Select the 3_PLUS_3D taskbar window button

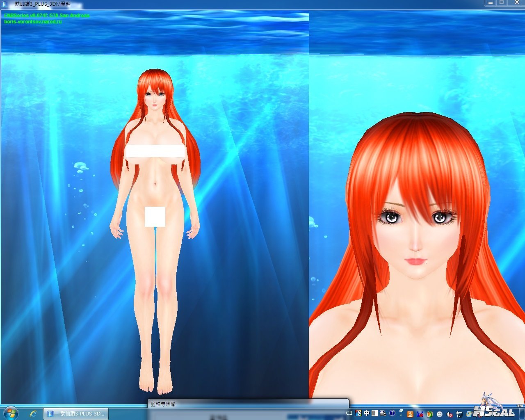(x=76, y=413)
